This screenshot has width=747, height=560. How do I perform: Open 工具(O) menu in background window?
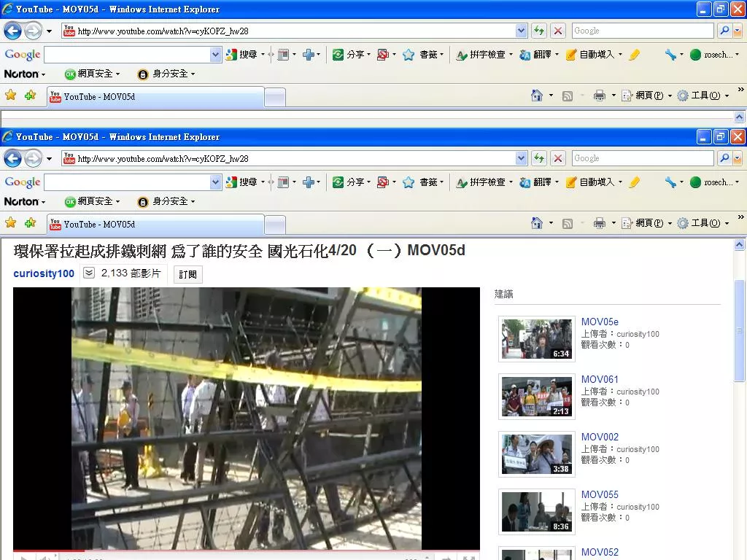point(703,96)
